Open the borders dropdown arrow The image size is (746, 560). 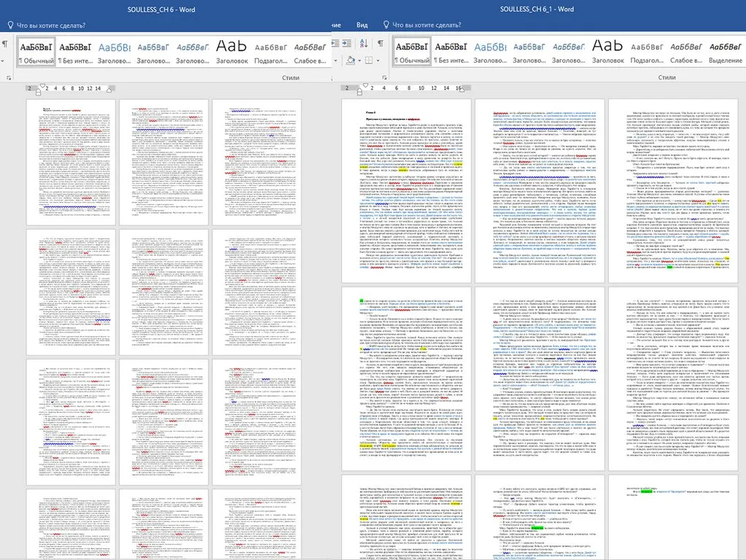click(377, 61)
